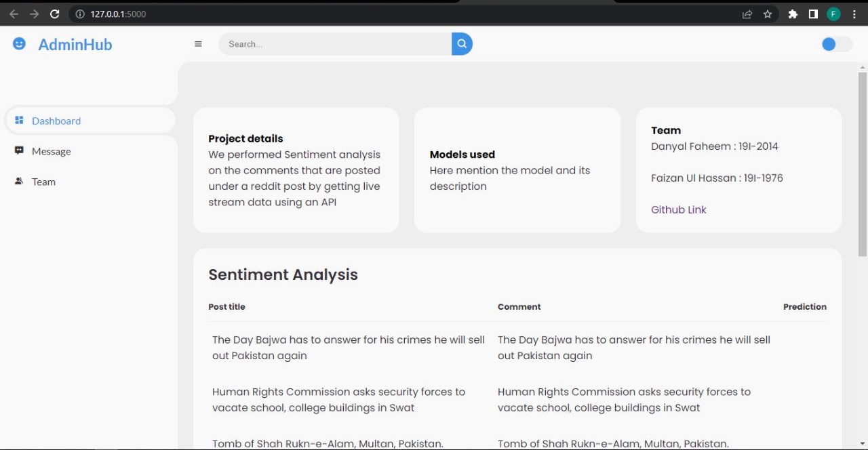The width and height of the screenshot is (868, 450).
Task: Click the browser extensions puzzle icon
Action: [793, 14]
